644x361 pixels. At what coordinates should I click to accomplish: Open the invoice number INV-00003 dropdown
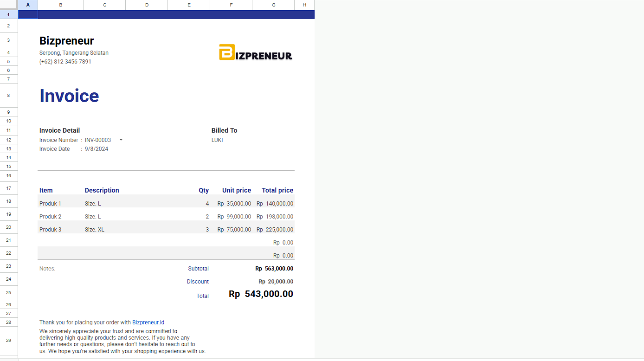(121, 140)
